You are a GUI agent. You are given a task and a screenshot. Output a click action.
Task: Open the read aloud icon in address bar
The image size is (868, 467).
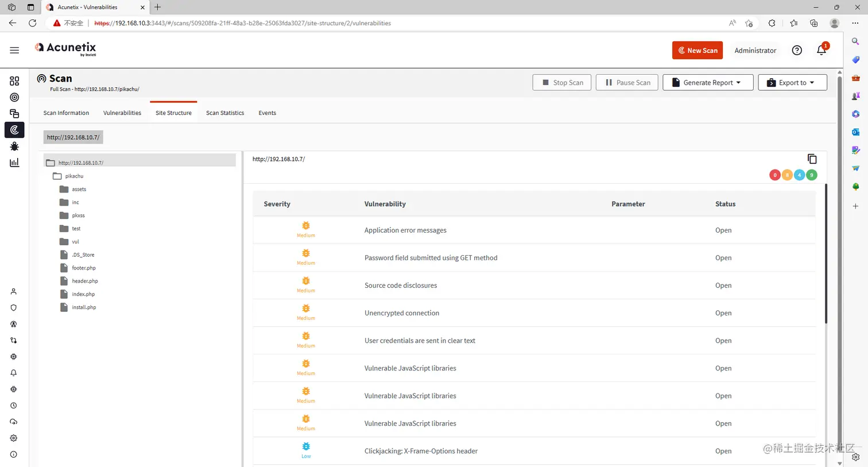[x=733, y=23]
